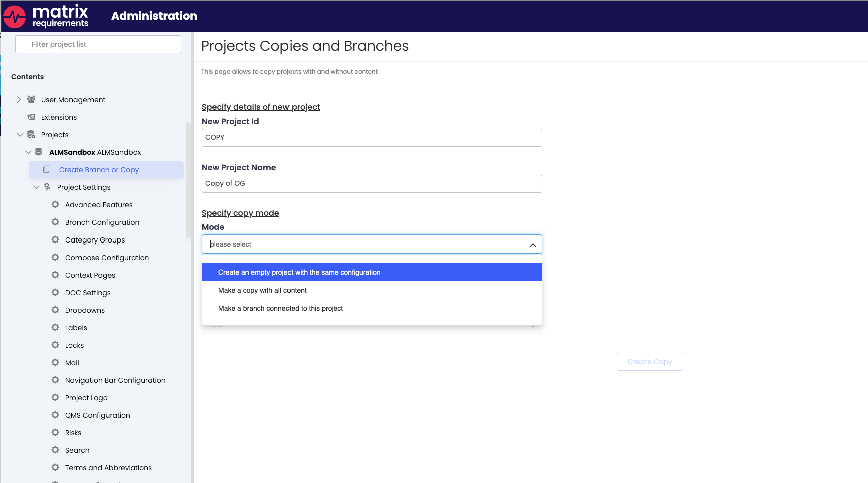Open Mail settings entry
Viewport: 868px width, 483px height.
(x=72, y=363)
